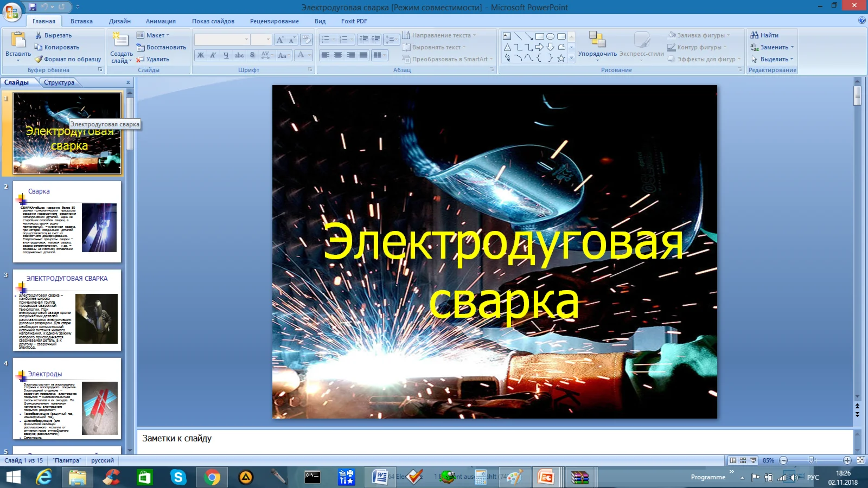Open the line spacing dropdown
The width and height of the screenshot is (868, 488).
[x=391, y=40]
